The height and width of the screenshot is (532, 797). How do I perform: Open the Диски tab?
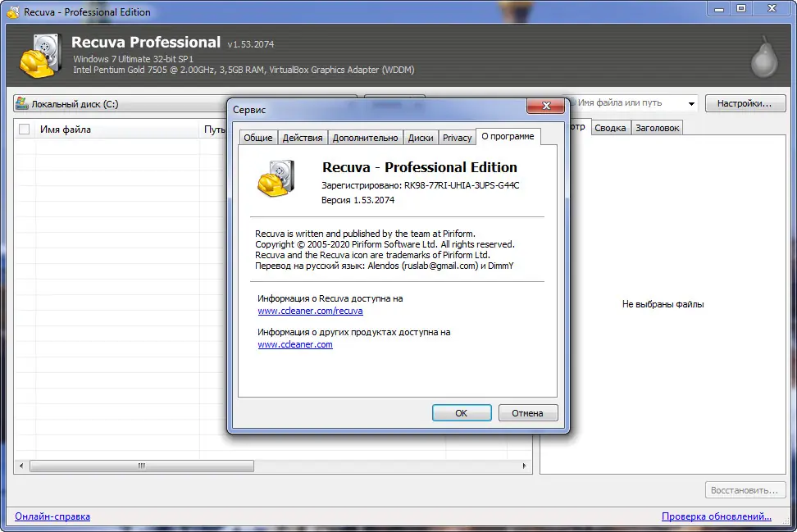(x=421, y=138)
